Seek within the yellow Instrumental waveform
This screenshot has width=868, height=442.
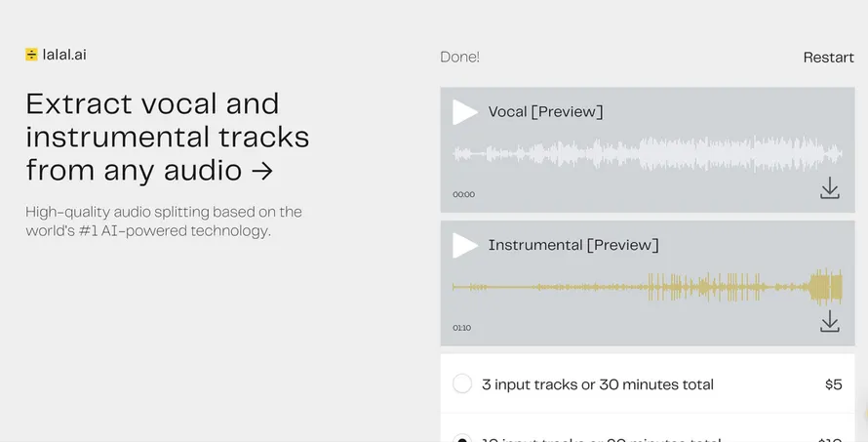[648, 287]
